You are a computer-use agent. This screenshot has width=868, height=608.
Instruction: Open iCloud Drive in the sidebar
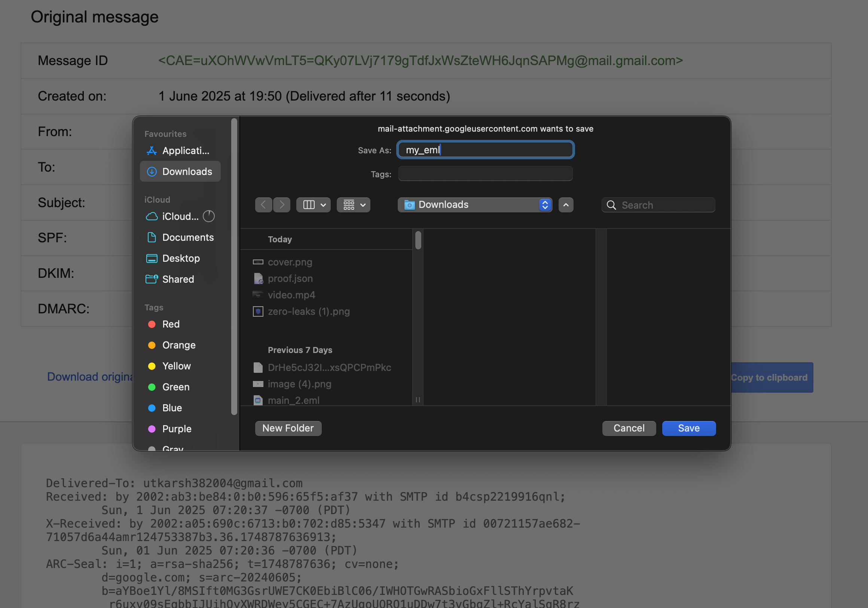pos(180,216)
